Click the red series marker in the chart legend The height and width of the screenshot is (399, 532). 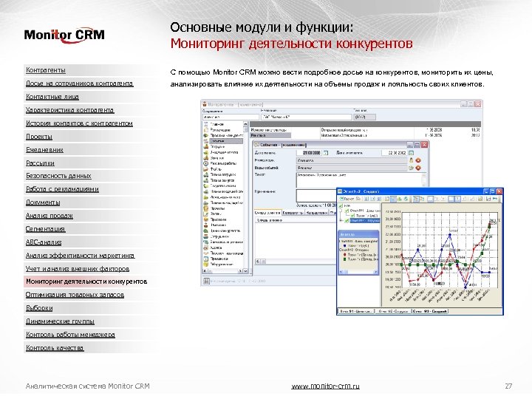tap(345, 254)
